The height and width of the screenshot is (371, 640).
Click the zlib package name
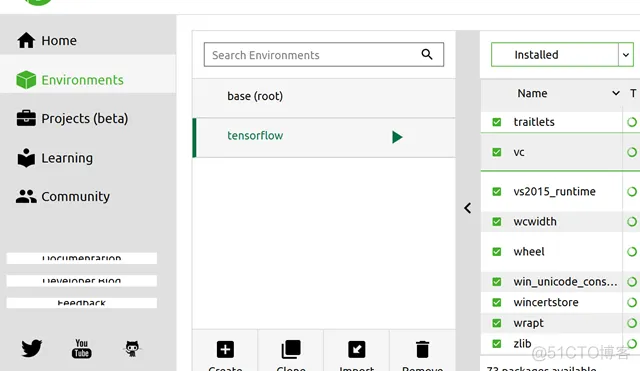pyautogui.click(x=522, y=344)
